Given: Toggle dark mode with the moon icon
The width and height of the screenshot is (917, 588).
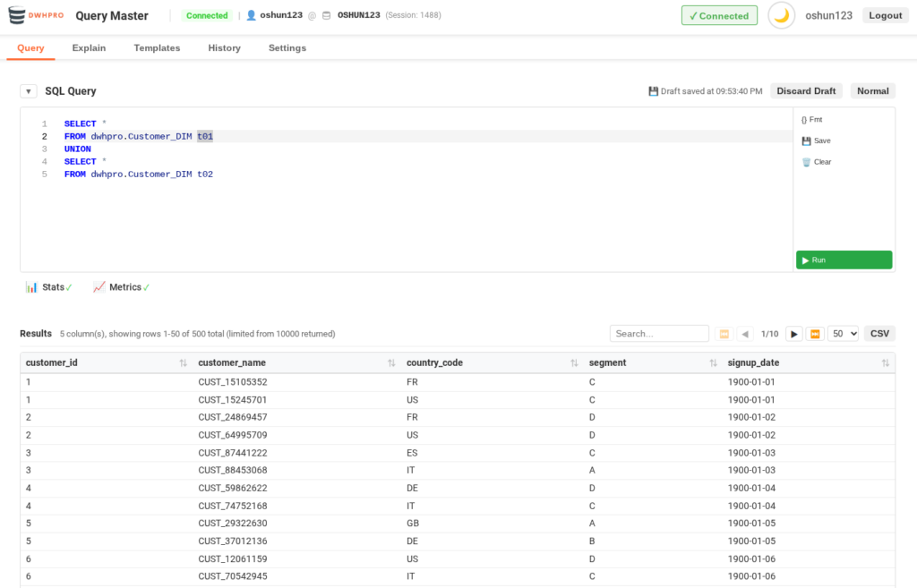Looking at the screenshot, I should pos(782,15).
